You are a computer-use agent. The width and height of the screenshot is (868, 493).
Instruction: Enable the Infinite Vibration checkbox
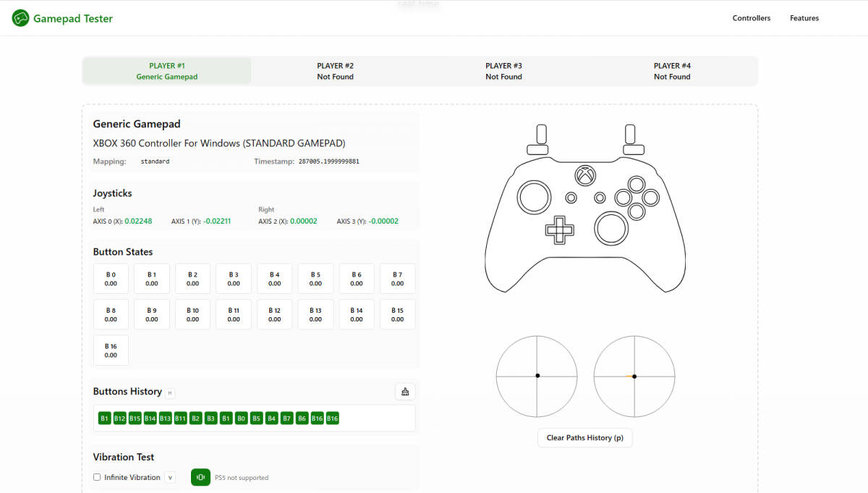pos(97,477)
